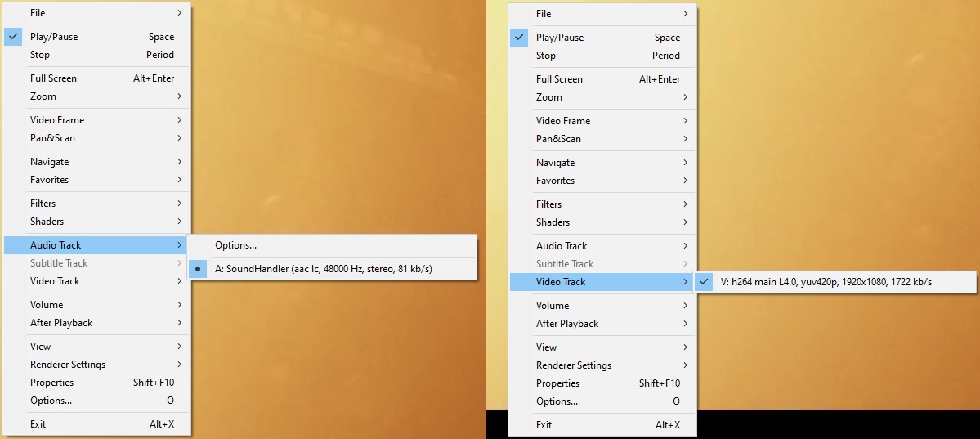Expand Zoom submenu arrow in the right menu
This screenshot has width=980, height=439.
pos(685,97)
